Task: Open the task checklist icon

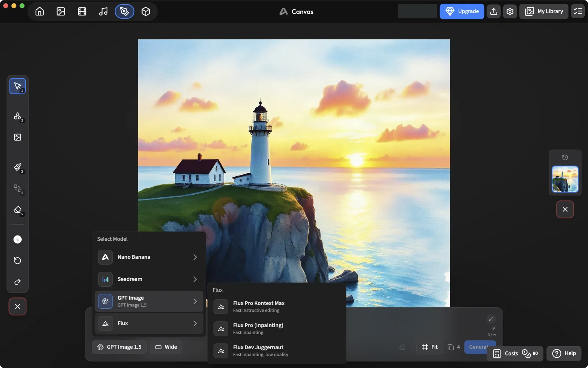Action: [x=578, y=11]
